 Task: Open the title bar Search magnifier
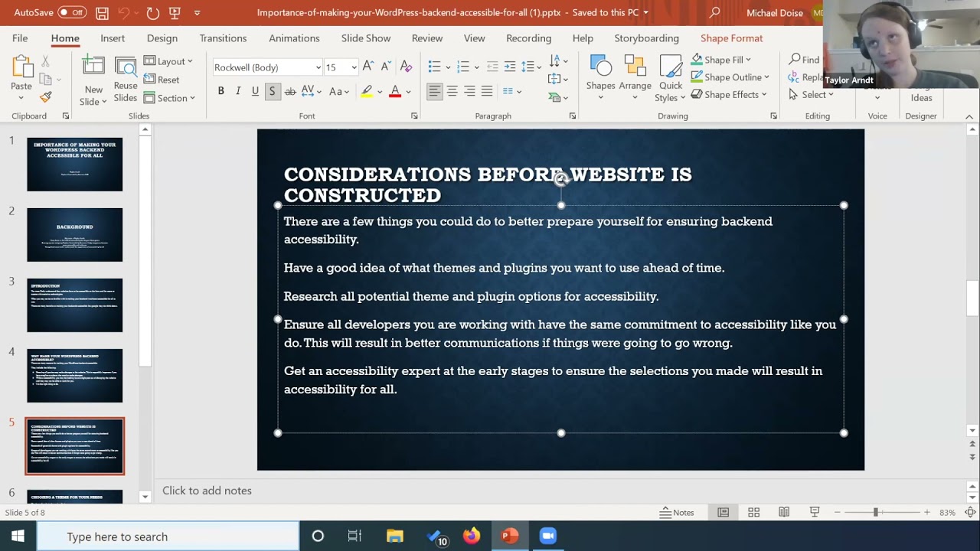point(714,12)
